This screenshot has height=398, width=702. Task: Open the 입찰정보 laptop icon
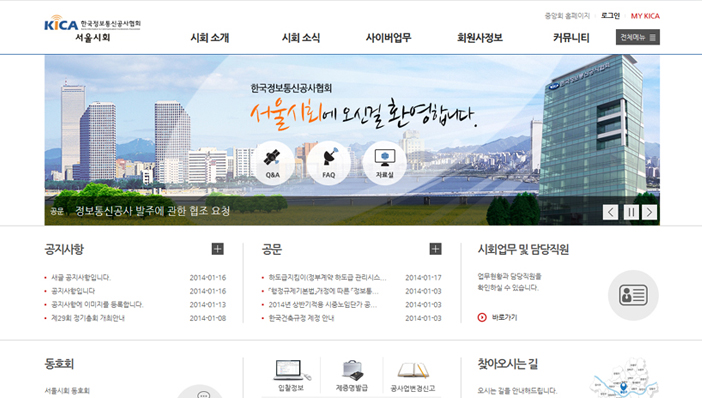tap(291, 375)
